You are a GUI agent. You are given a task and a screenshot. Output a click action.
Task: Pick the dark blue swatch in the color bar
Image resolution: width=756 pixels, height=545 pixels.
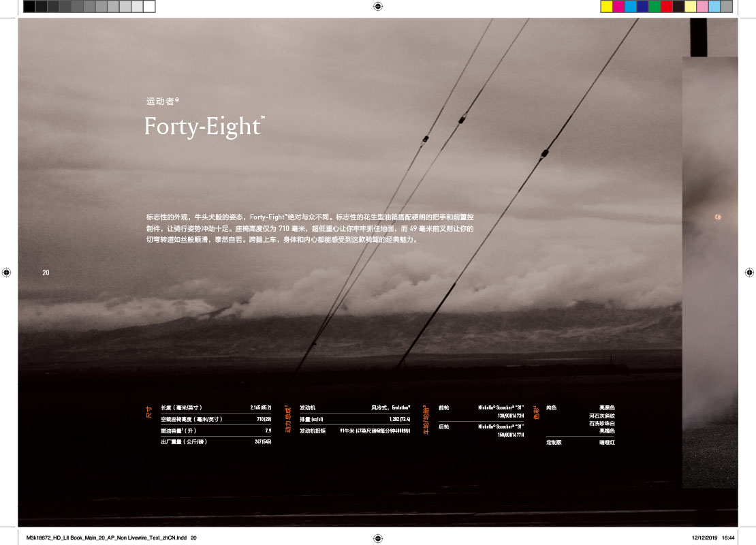[x=643, y=6]
